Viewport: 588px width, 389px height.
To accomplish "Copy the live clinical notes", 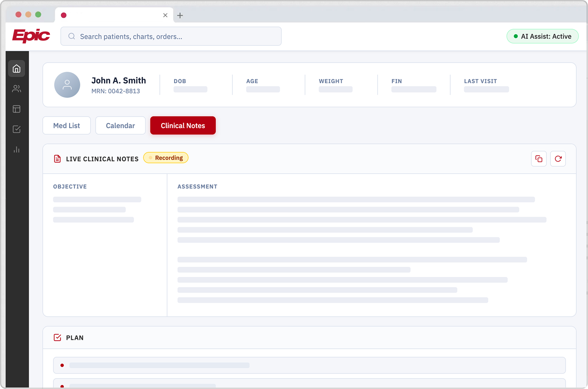I will [x=539, y=159].
